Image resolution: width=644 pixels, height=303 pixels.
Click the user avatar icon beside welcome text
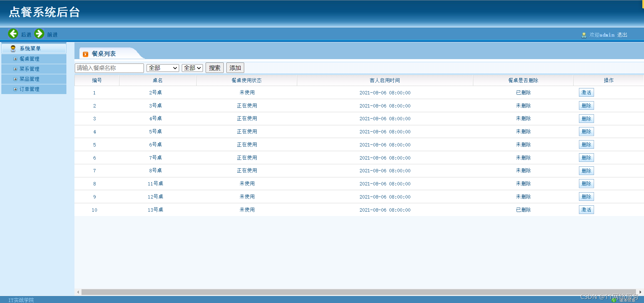584,35
